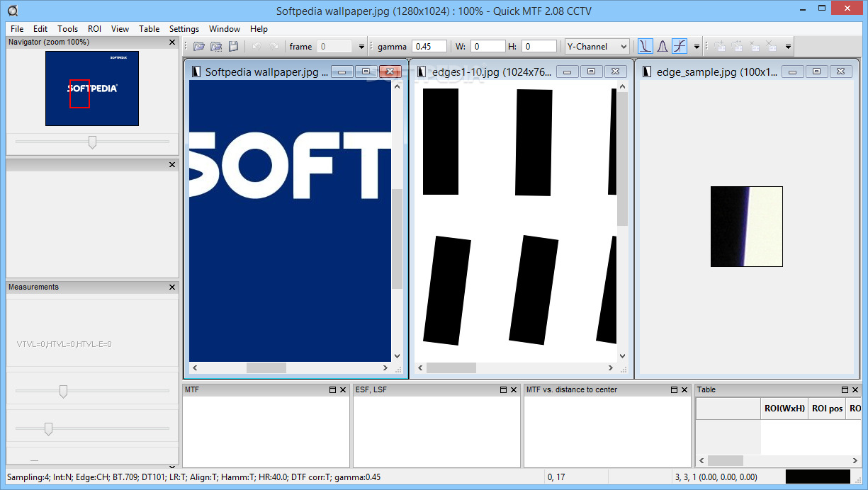Image resolution: width=868 pixels, height=490 pixels.
Task: Click the fourth greyed ROI icon after the curve toggles
Action: point(771,46)
